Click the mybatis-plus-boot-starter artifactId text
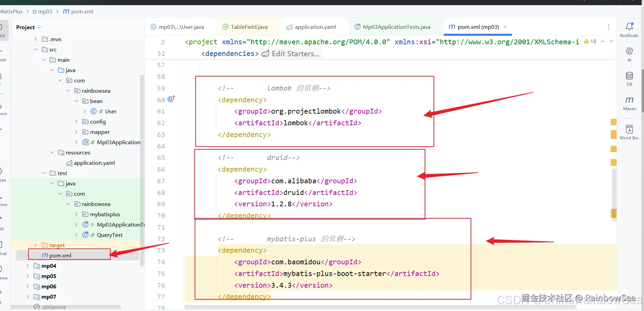Screen dimensions: 644x311 pos(335,274)
